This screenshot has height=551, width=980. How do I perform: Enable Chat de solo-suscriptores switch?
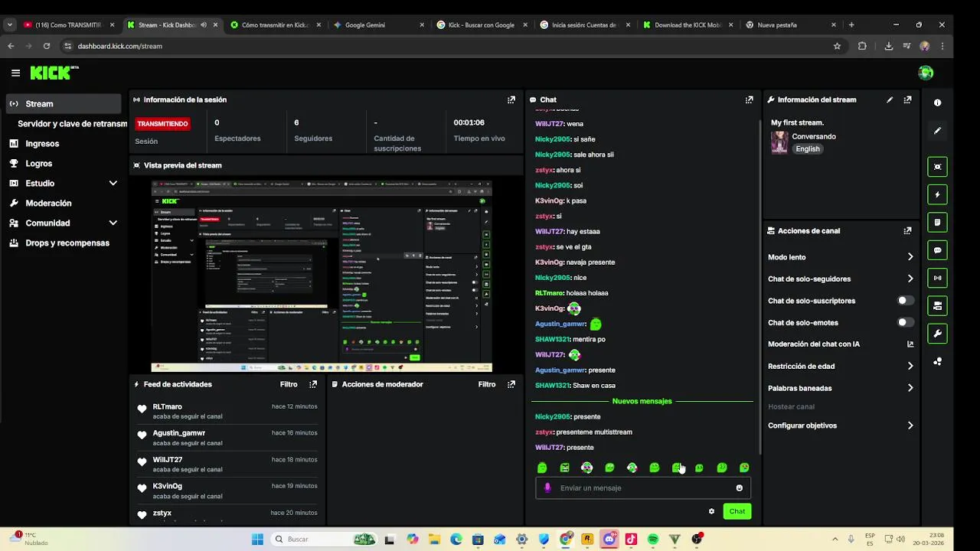point(906,301)
